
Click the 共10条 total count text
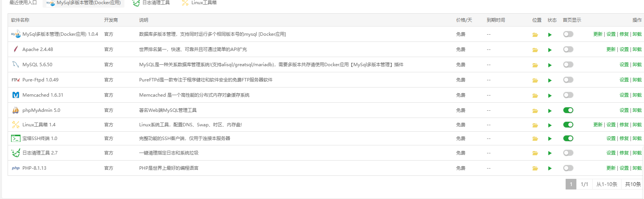tap(633, 184)
